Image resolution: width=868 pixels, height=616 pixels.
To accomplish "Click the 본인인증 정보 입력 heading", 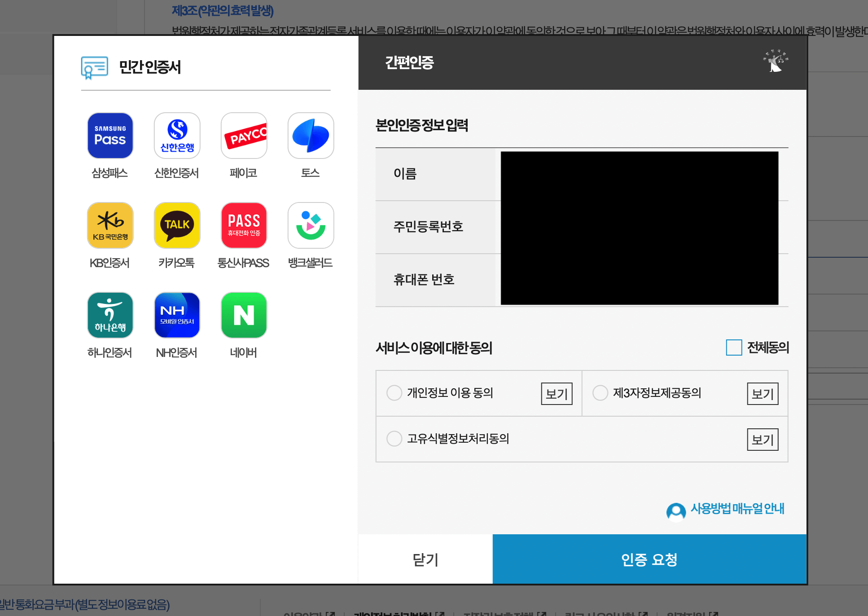I will 421,125.
